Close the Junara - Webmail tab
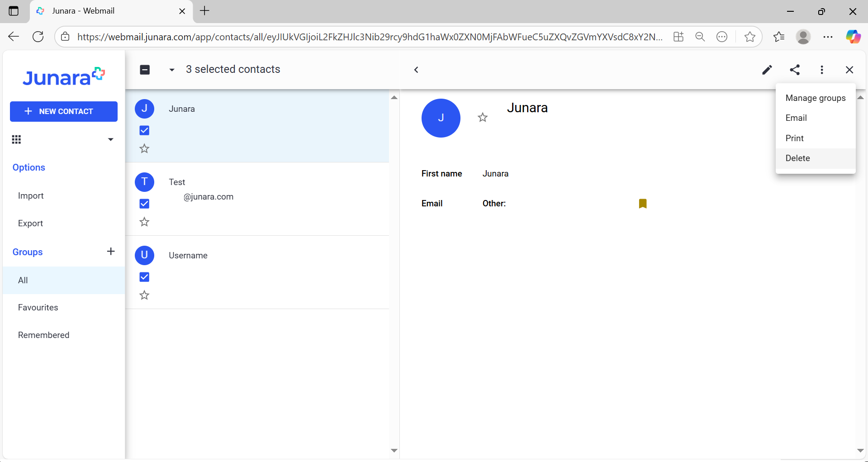868x462 pixels. pyautogui.click(x=182, y=11)
